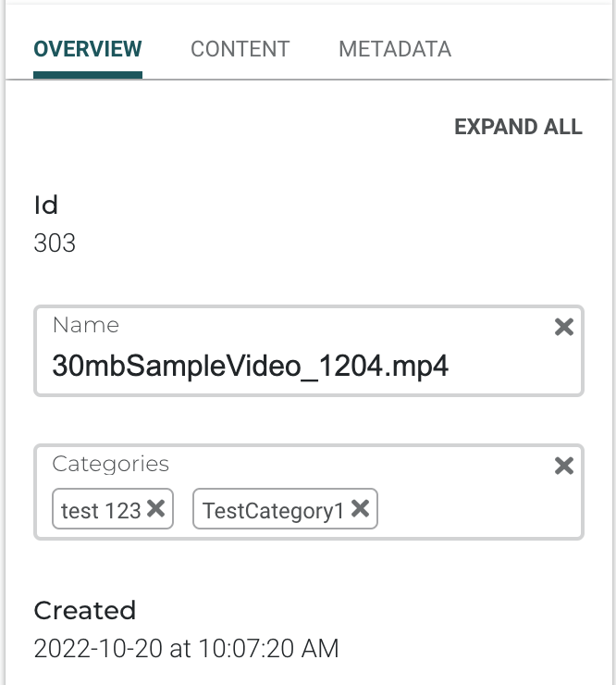616x685 pixels.
Task: Click the 'Name' field label
Action: pos(85,325)
